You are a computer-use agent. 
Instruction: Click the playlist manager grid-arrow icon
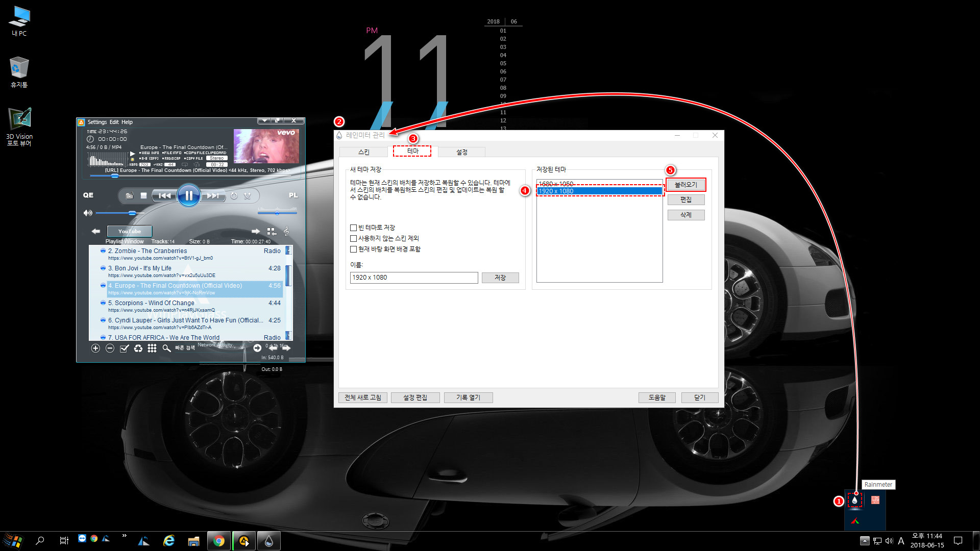point(272,231)
